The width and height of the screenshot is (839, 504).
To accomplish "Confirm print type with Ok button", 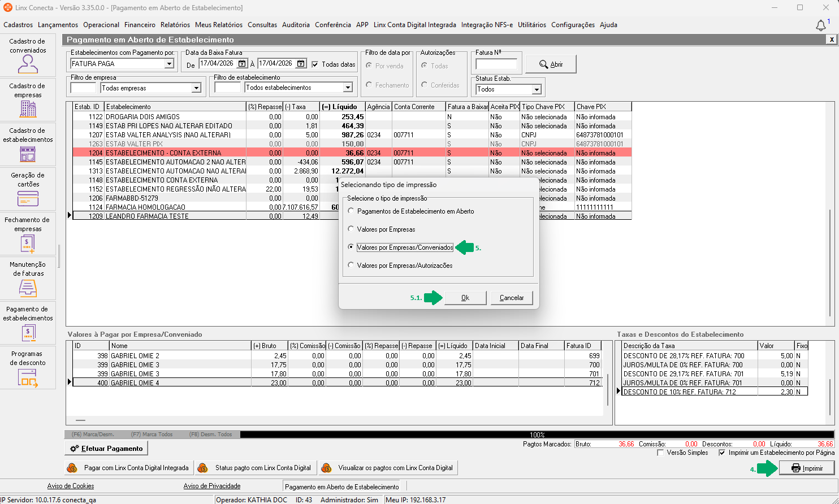I will tap(465, 298).
